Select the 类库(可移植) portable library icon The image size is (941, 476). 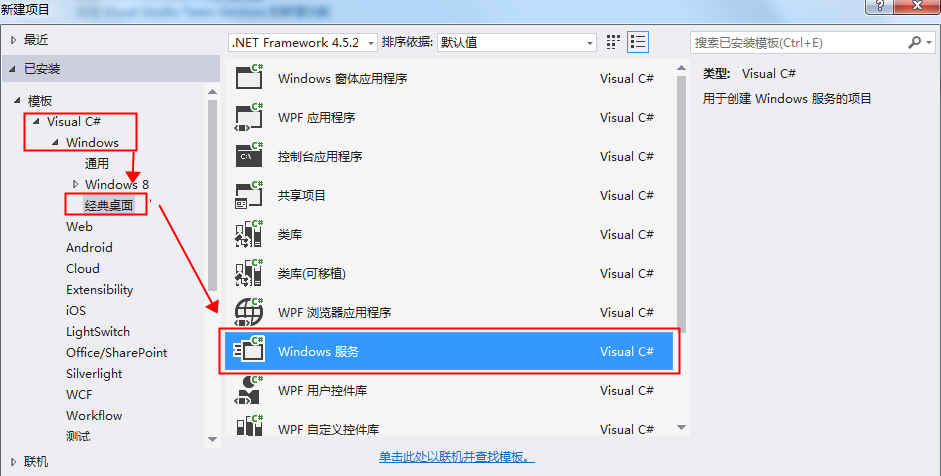(249, 273)
